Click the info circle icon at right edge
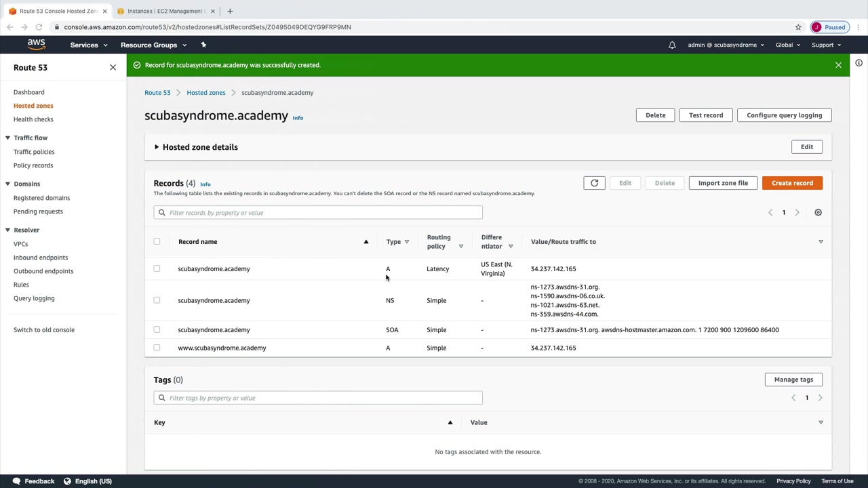Viewport: 868px width, 488px height. pyautogui.click(x=859, y=63)
